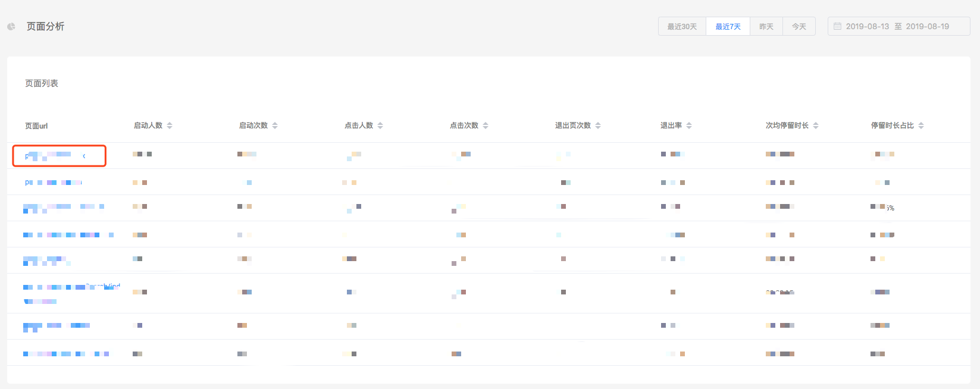Open the date range picker 2019-08-13 至 2019-08-19
Viewport: 980px width, 389px height.
tap(898, 27)
